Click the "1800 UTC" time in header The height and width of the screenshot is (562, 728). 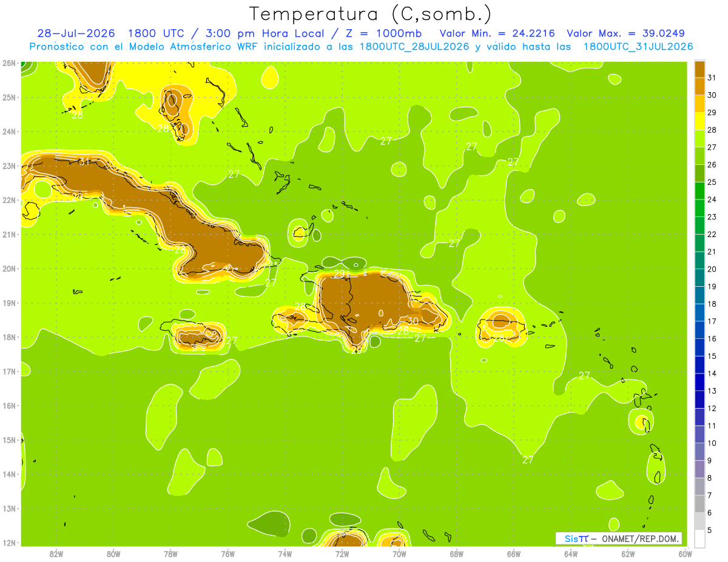[158, 33]
